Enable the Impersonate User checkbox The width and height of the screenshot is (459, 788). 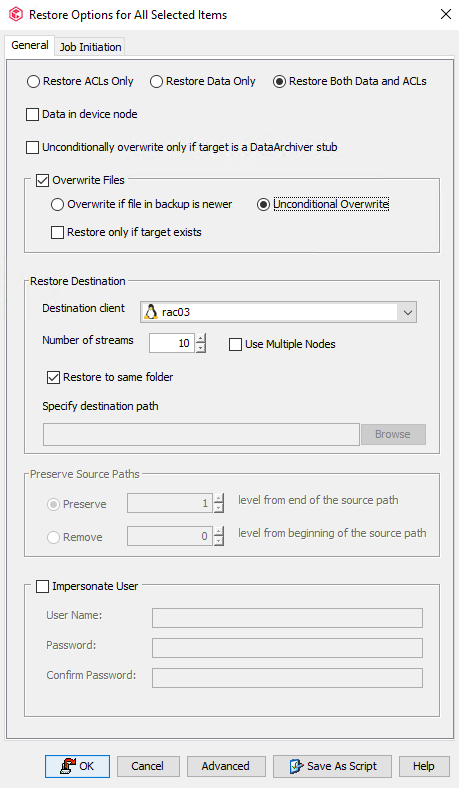pos(42,586)
